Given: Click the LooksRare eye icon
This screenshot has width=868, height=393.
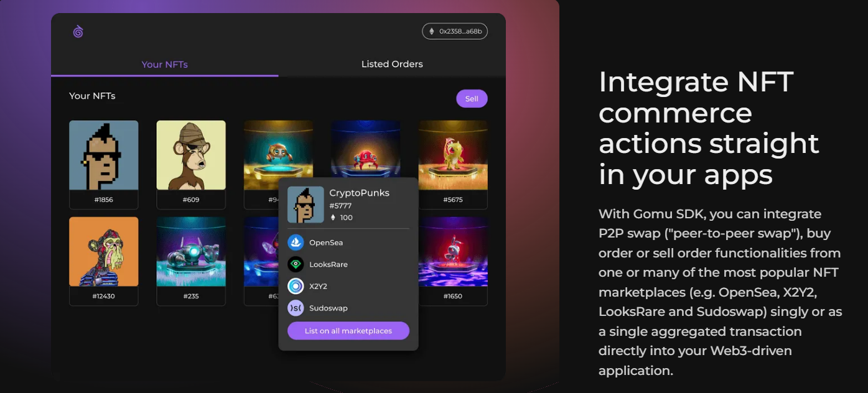Looking at the screenshot, I should (296, 264).
